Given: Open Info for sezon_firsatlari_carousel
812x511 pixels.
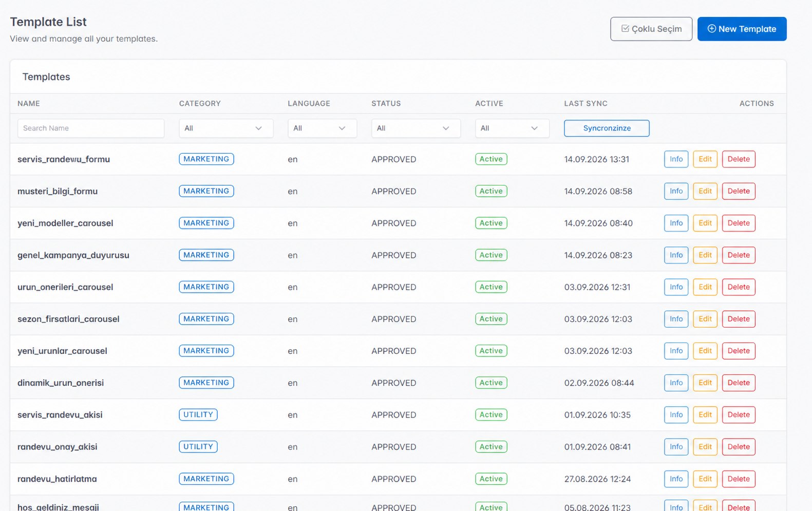Looking at the screenshot, I should pyautogui.click(x=676, y=319).
